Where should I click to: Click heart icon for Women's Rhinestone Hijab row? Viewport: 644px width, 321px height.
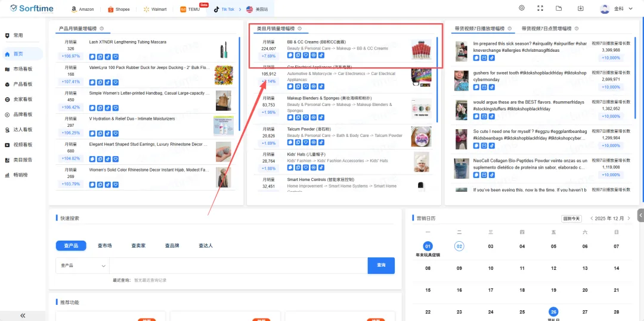coord(116,185)
